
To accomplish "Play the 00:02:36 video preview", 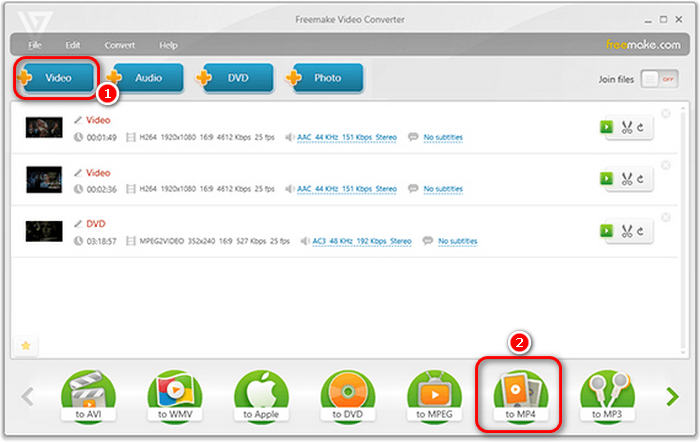I will pos(606,179).
